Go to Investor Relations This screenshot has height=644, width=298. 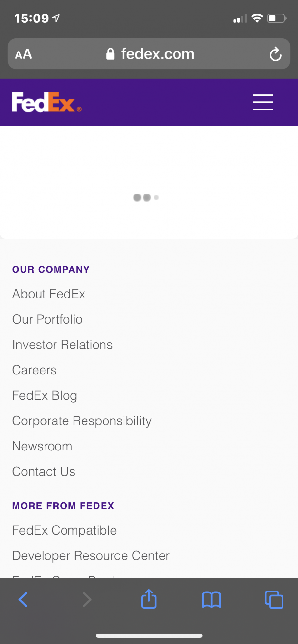pyautogui.click(x=62, y=345)
